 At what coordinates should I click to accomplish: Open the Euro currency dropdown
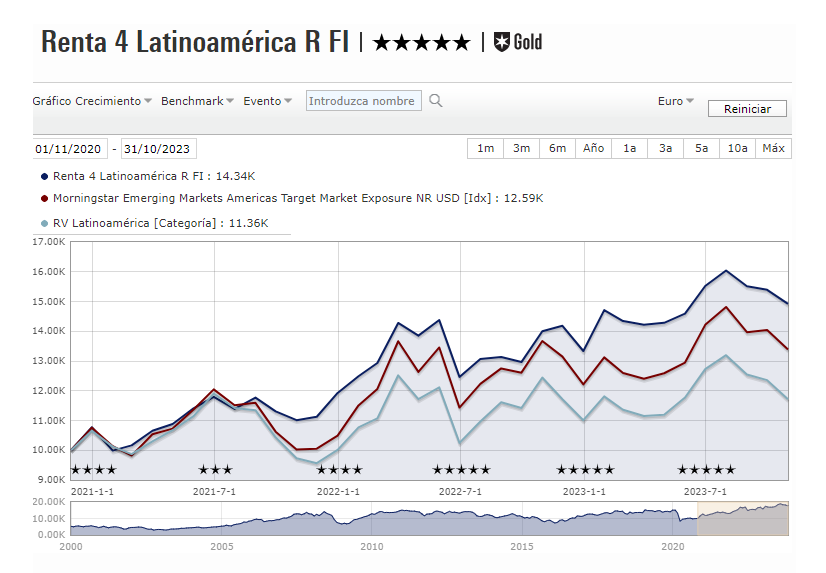pyautogui.click(x=675, y=101)
